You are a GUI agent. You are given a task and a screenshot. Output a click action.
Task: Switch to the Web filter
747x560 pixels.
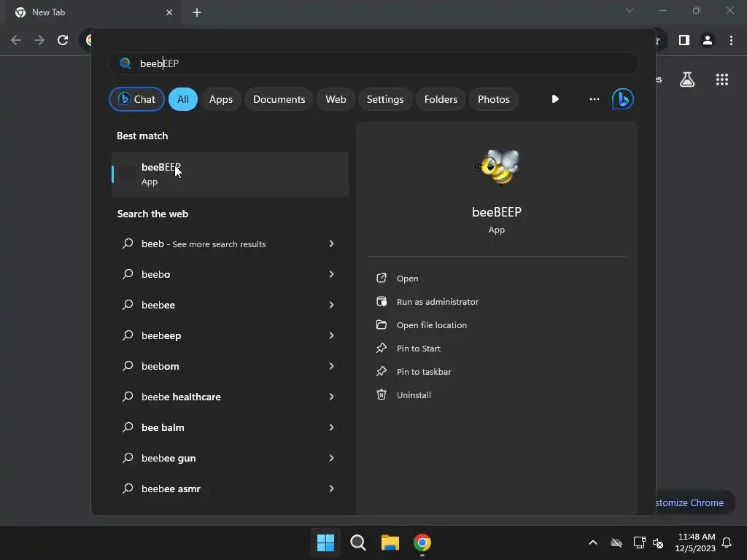[336, 99]
